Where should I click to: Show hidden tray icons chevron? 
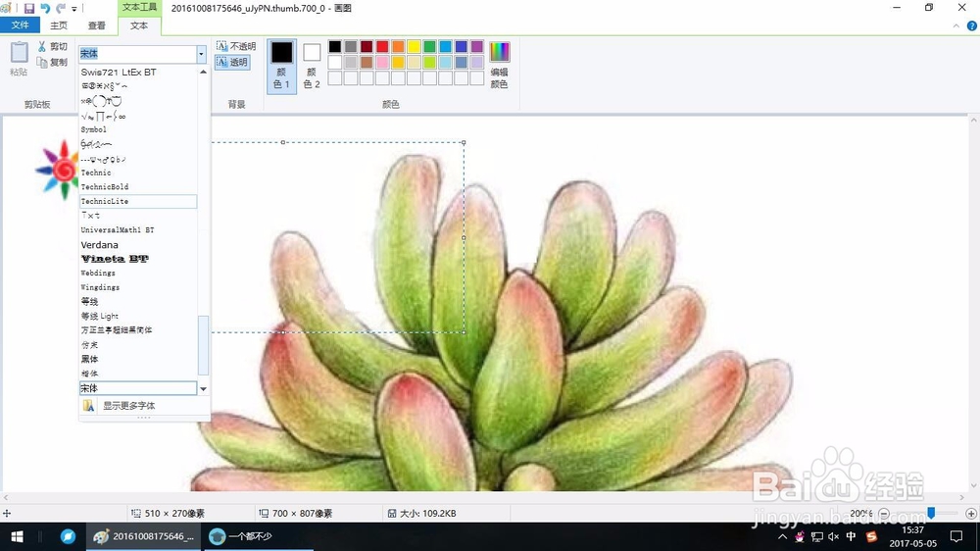pyautogui.click(x=782, y=536)
